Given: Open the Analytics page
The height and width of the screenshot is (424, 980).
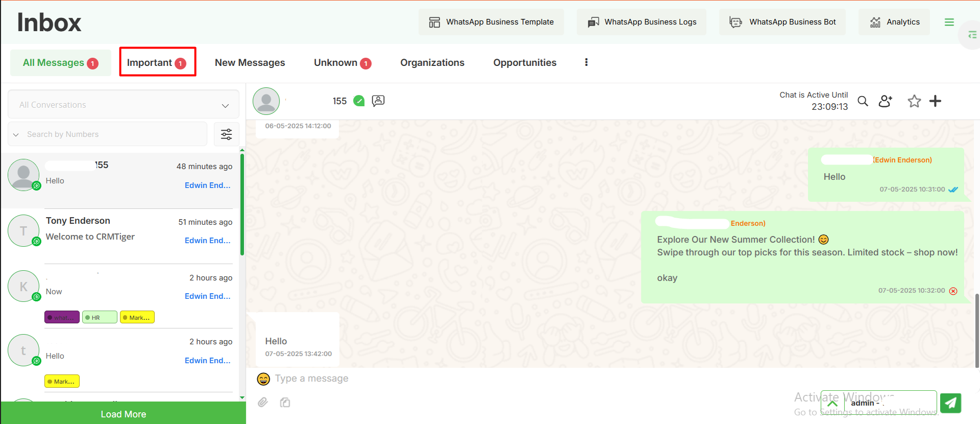Looking at the screenshot, I should click(894, 22).
